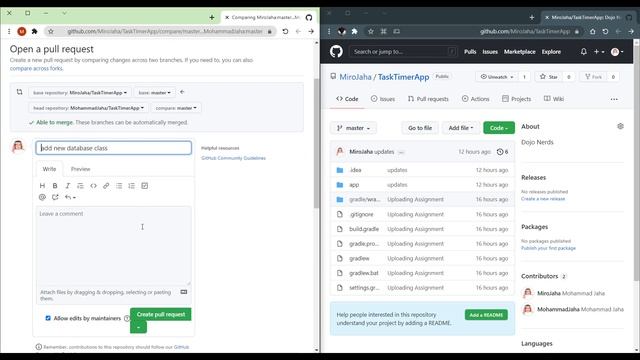Image resolution: width=640 pixels, height=360 pixels.
Task: Open notifications bell in right window
Action: coord(584,52)
